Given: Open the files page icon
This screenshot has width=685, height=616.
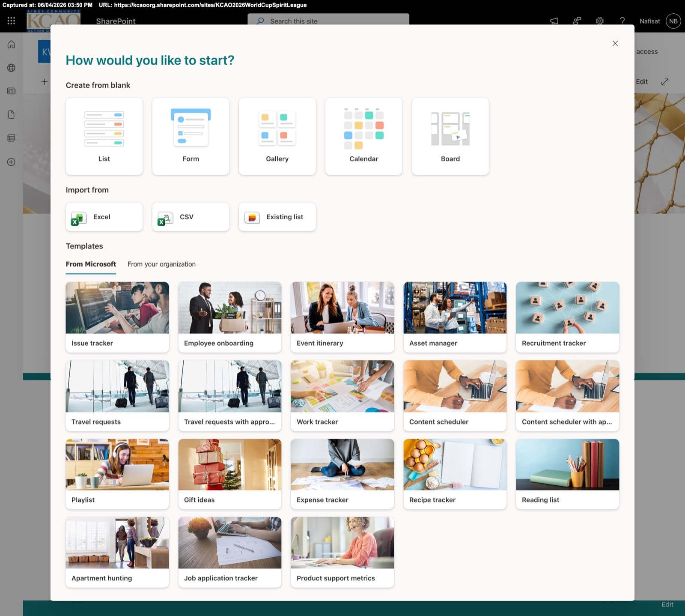Looking at the screenshot, I should [11, 114].
